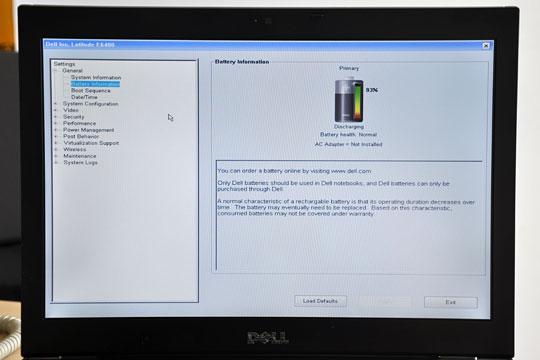The height and width of the screenshot is (360, 540).
Task: Click AC Adapter Not Installed text
Action: 348,144
